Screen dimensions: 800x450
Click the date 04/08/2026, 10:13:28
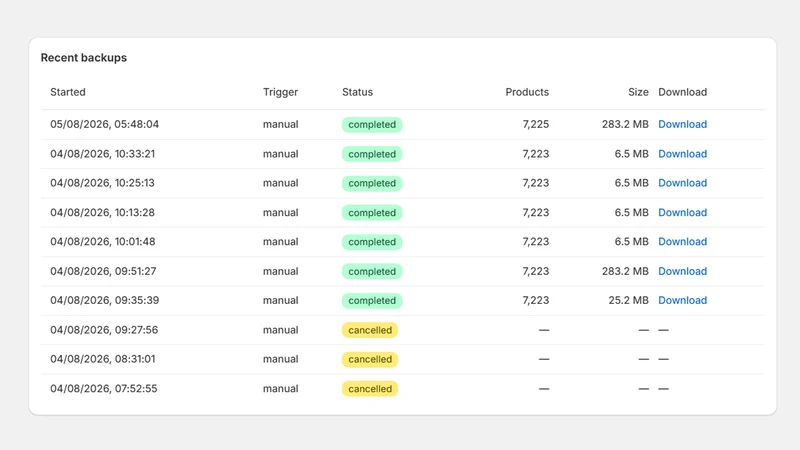point(103,213)
